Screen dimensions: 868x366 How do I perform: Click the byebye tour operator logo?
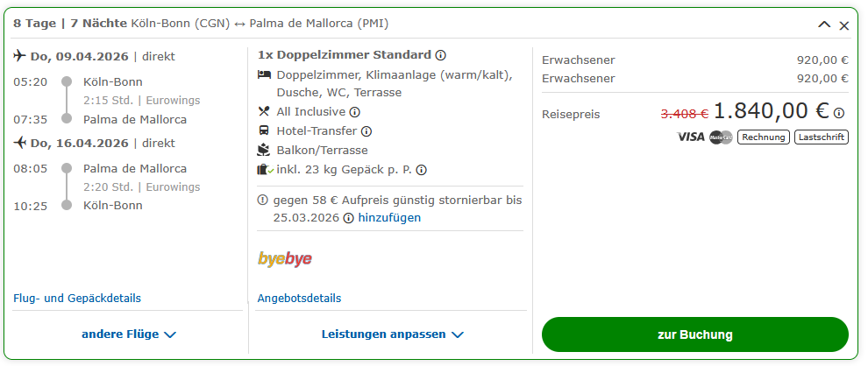coord(285,259)
